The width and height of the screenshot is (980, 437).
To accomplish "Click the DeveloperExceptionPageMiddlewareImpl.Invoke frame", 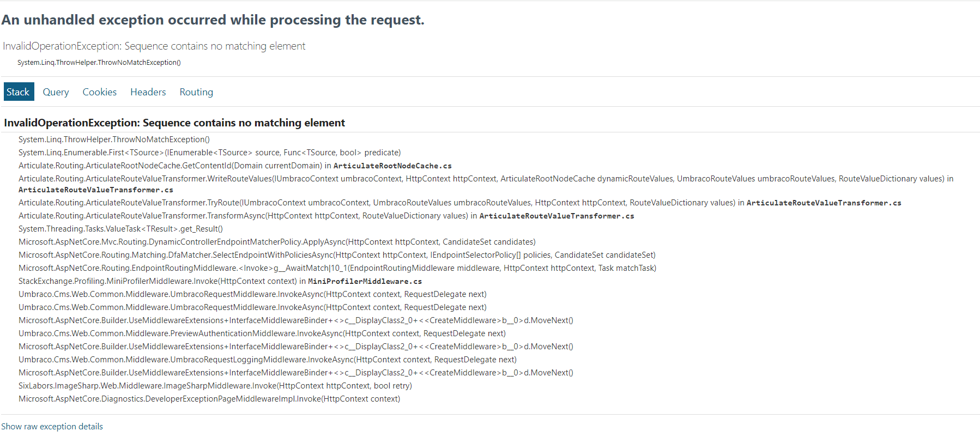I will (x=209, y=399).
